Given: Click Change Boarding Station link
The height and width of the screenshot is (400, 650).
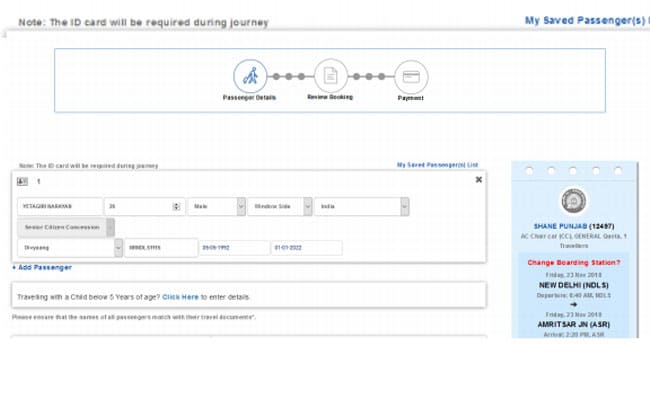Looking at the screenshot, I should [573, 263].
